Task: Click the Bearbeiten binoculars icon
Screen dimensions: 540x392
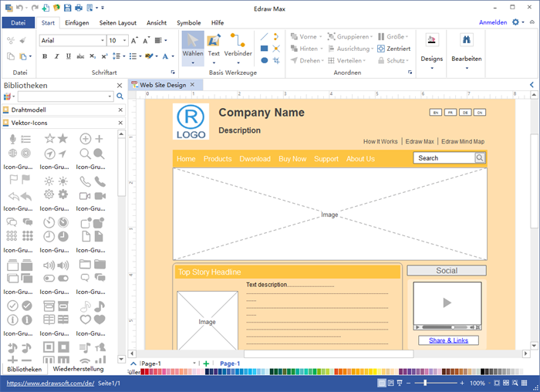Action: (466, 40)
